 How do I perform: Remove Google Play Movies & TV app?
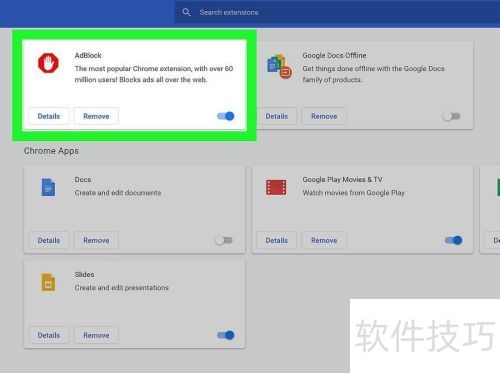[x=324, y=240]
